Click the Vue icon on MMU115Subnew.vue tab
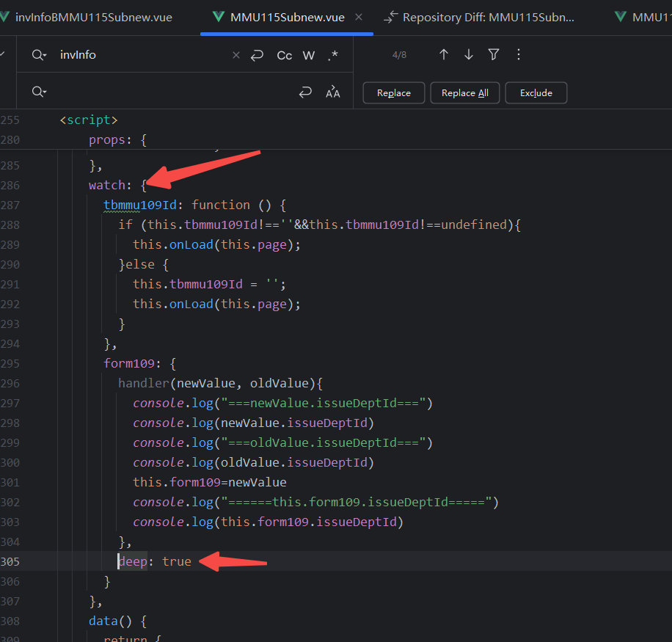This screenshot has height=642, width=672. click(218, 17)
